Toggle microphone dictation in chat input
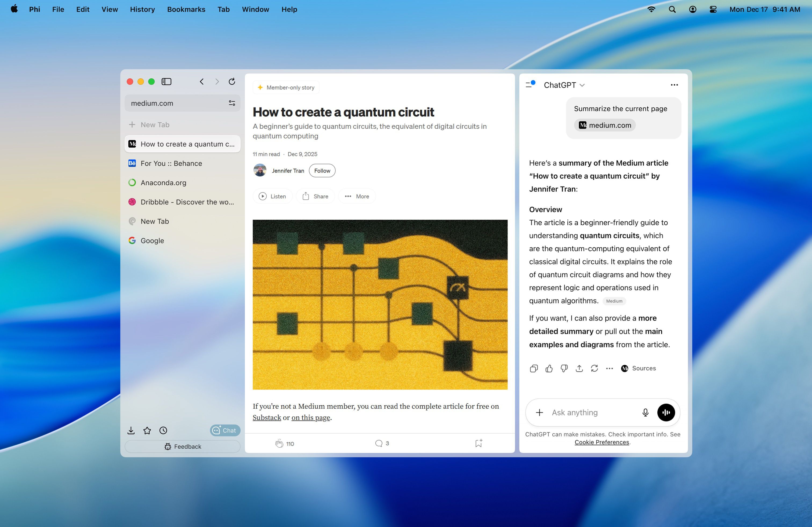Viewport: 812px width, 527px height. [x=645, y=412]
